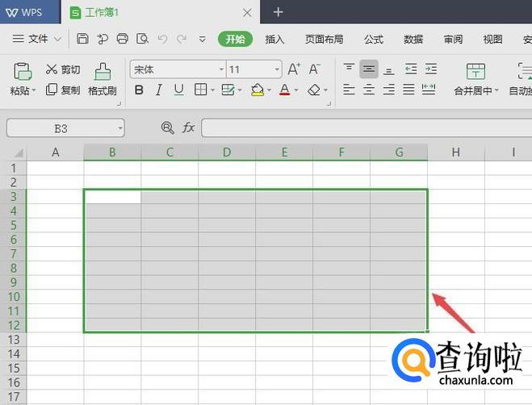Open font settings dialog launcher
The height and width of the screenshot is (405, 532).
click(x=329, y=104)
